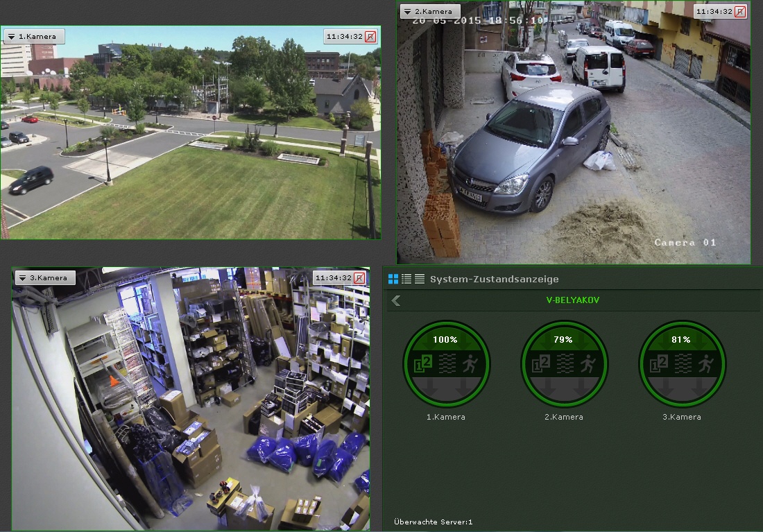Click the running man icon in 3.Kamera gauge
763x532 pixels.
pyautogui.click(x=705, y=363)
